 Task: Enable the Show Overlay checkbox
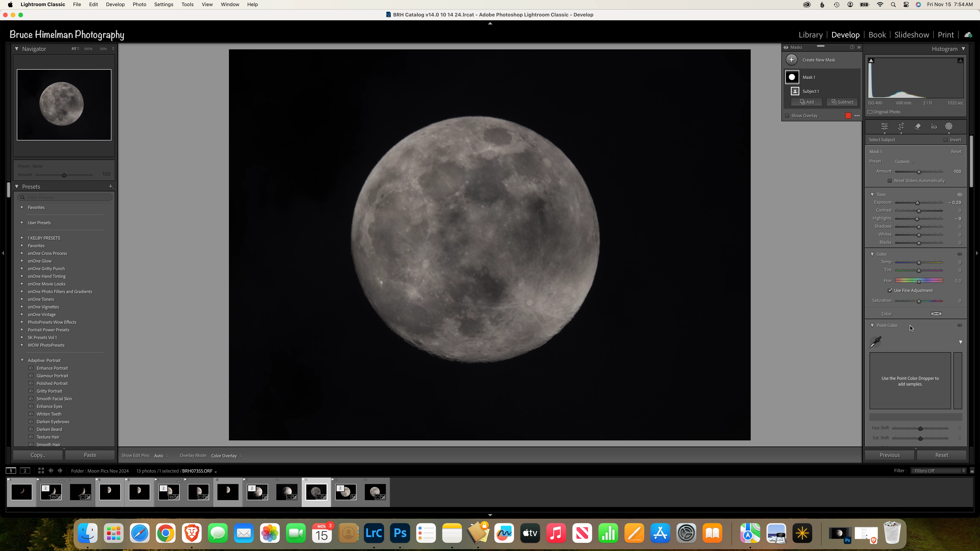[787, 116]
